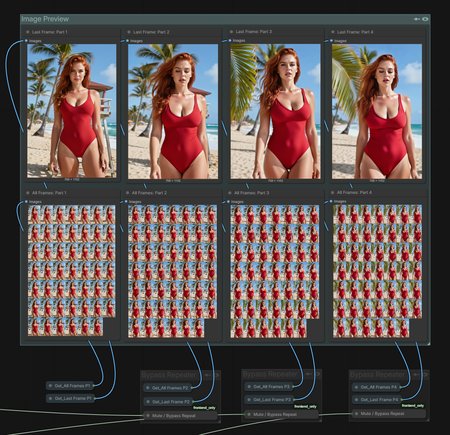Screen dimensions: 450x435
Task: Open the Last Frame: Part 2 preview image
Action: coord(173,111)
